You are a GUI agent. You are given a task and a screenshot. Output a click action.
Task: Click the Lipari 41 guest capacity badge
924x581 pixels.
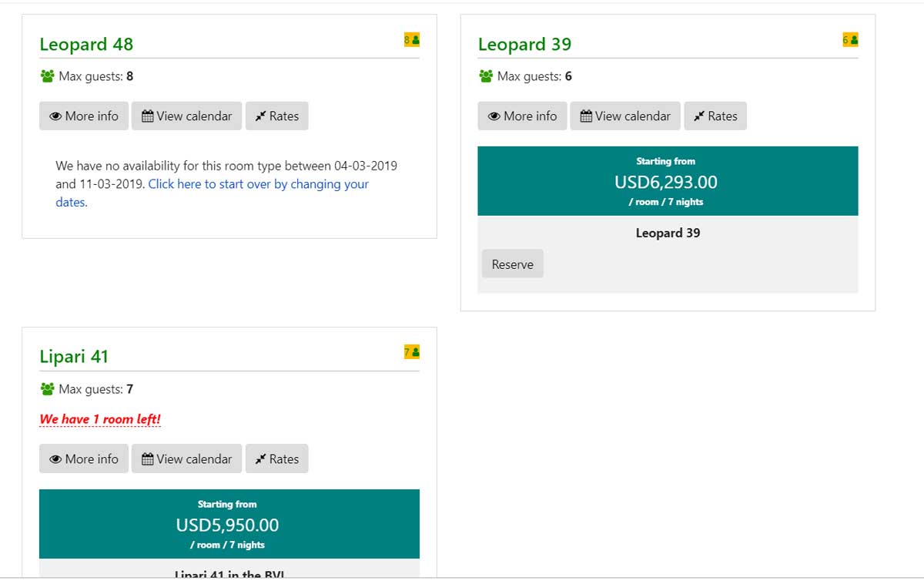click(x=412, y=352)
